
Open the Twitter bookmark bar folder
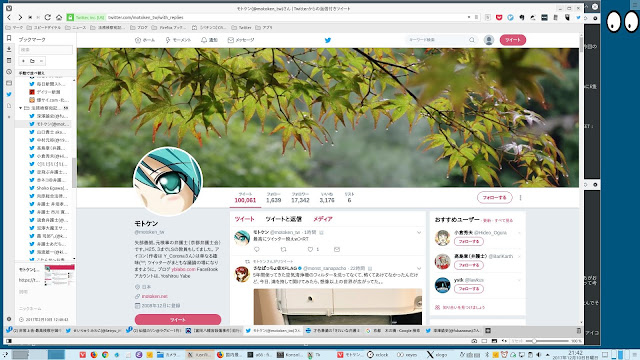[x=241, y=28]
